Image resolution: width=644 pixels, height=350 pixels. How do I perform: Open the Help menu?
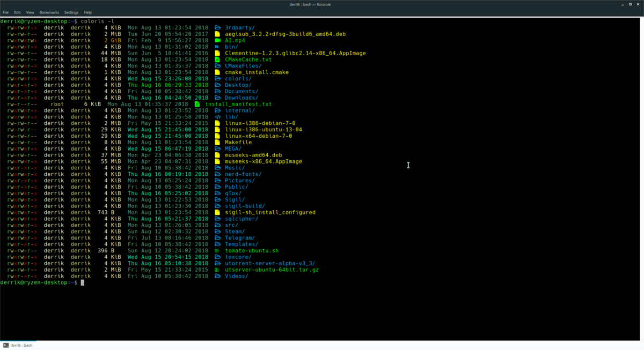tap(88, 12)
